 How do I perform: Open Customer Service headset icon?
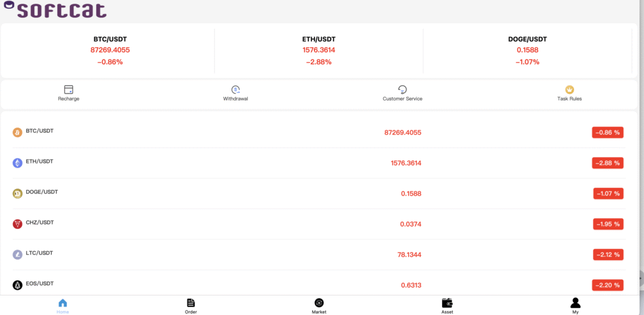pyautogui.click(x=402, y=89)
